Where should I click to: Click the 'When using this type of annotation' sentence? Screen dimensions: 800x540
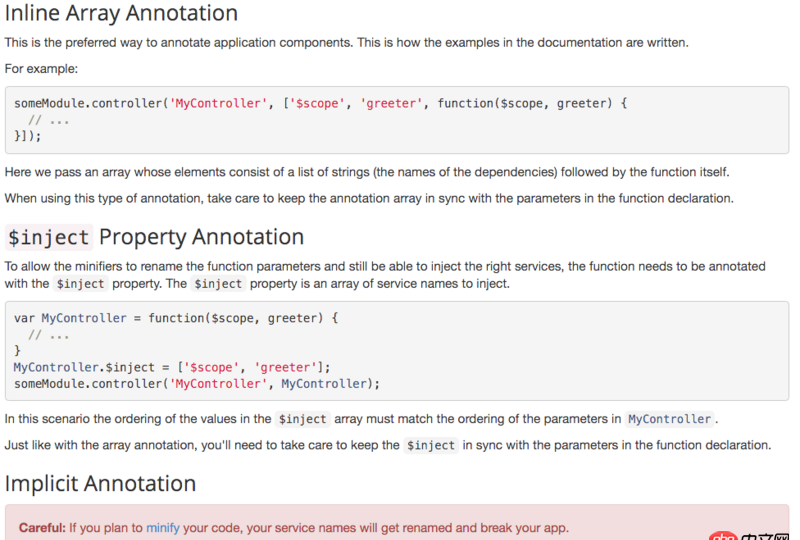tap(369, 198)
